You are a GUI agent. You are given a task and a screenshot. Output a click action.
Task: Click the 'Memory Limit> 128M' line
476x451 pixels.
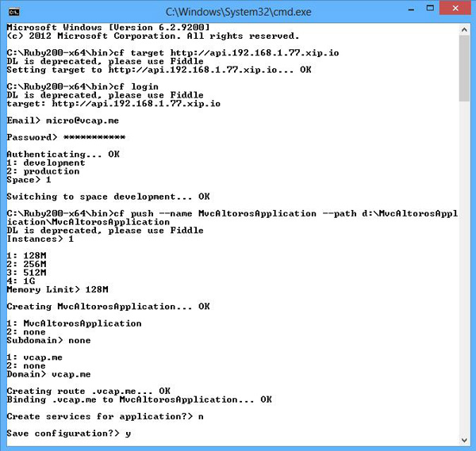[x=57, y=289]
